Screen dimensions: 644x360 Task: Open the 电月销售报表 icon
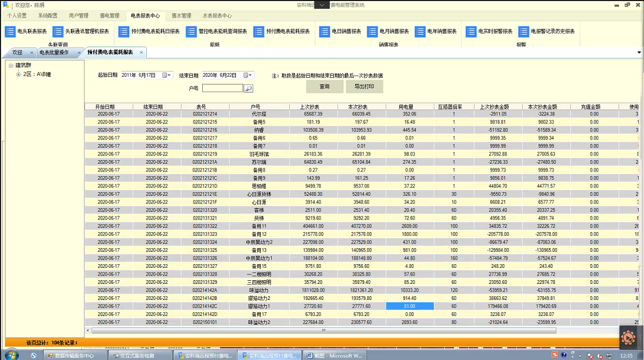372,32
